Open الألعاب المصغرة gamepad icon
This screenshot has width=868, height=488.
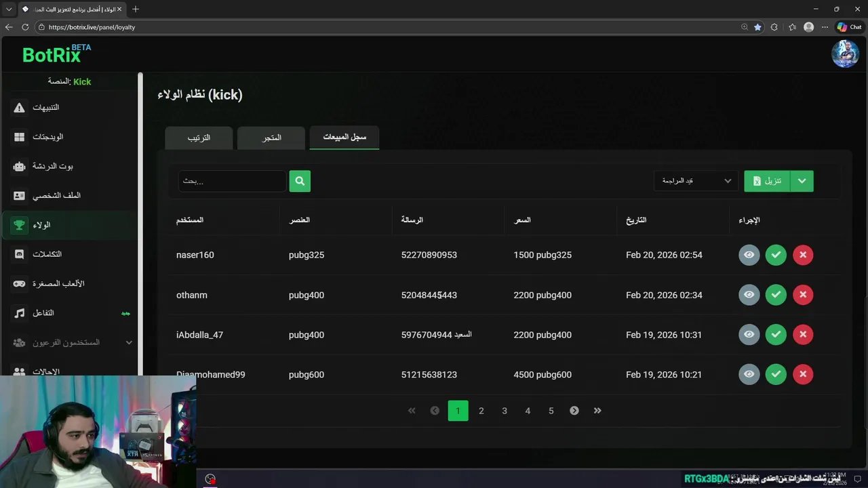click(19, 283)
